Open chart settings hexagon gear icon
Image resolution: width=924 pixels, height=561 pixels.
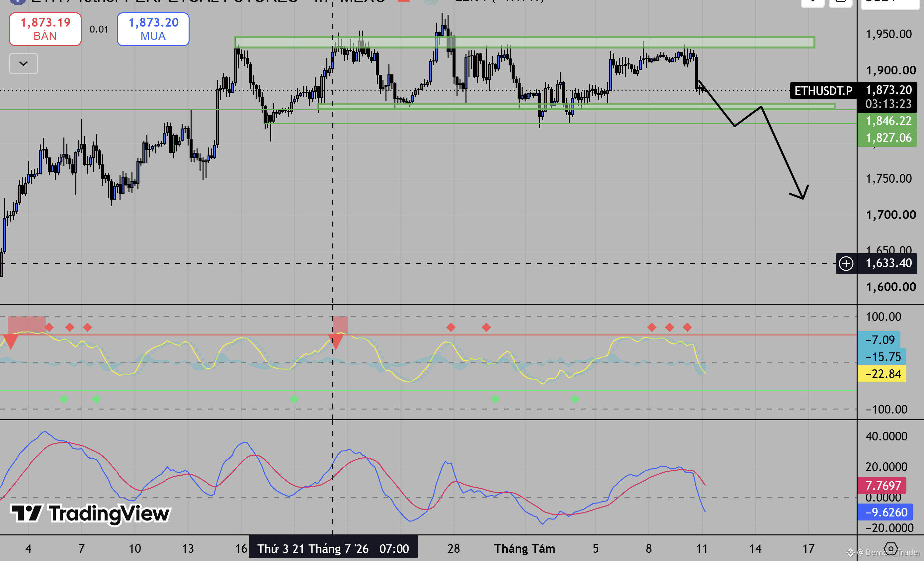coord(890,549)
